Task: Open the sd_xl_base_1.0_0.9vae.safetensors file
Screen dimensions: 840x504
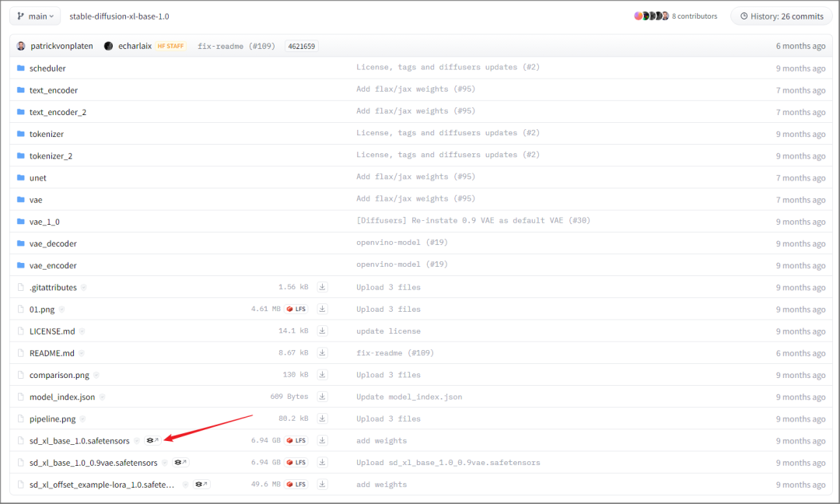Action: coord(93,464)
